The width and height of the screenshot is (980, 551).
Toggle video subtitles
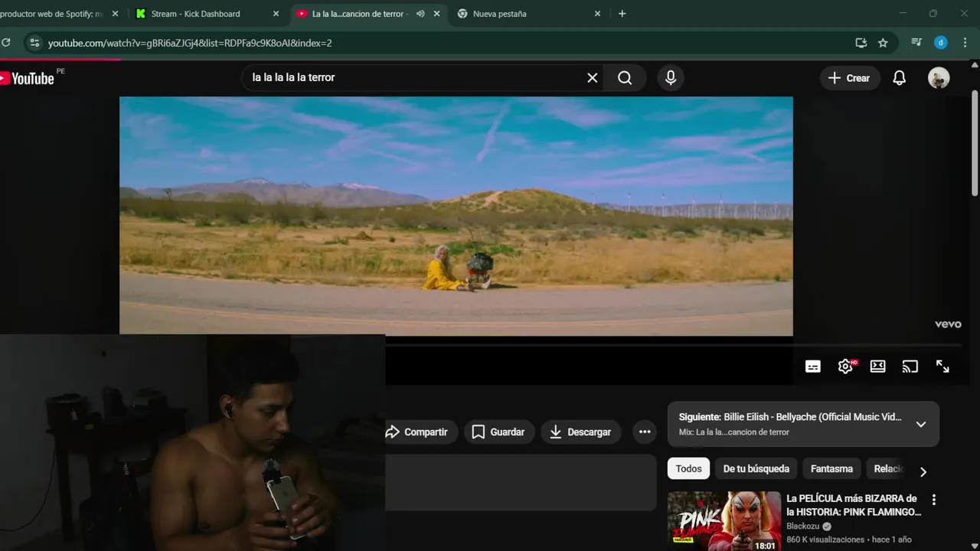813,367
